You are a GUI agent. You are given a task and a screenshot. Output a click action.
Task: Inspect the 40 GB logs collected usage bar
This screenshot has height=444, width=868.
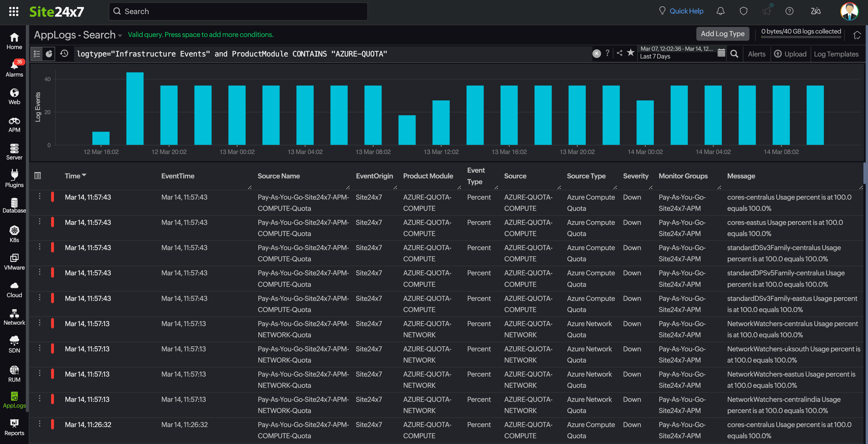[801, 38]
